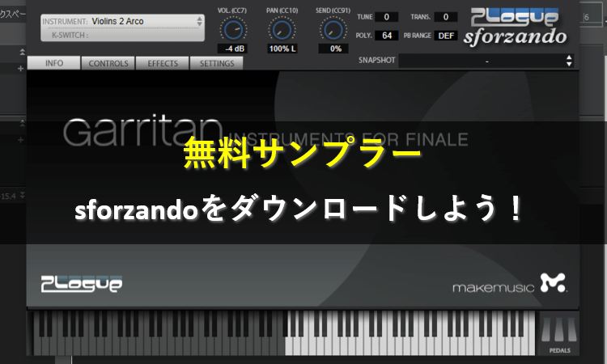Click the instrument selector up/down arrows
The height and width of the screenshot is (364, 607).
pos(199,21)
